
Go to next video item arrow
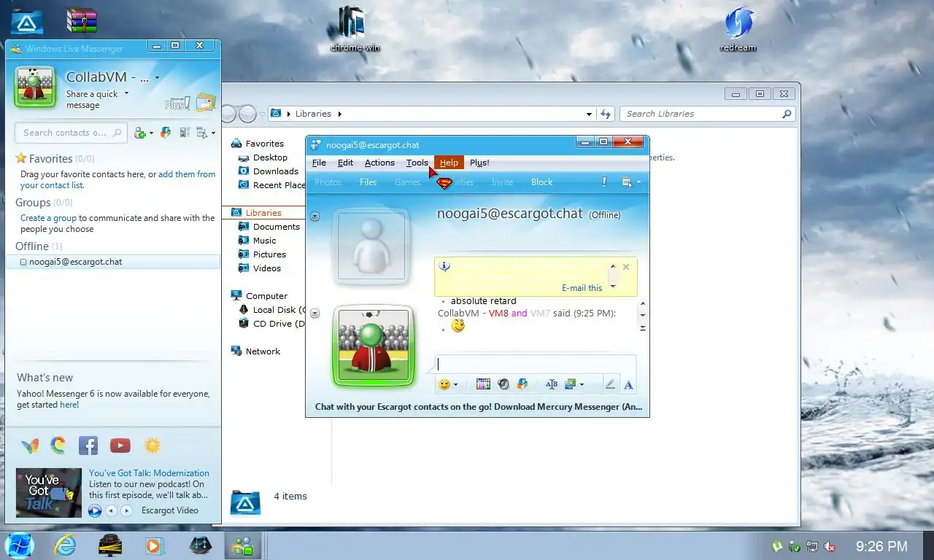coord(125,510)
